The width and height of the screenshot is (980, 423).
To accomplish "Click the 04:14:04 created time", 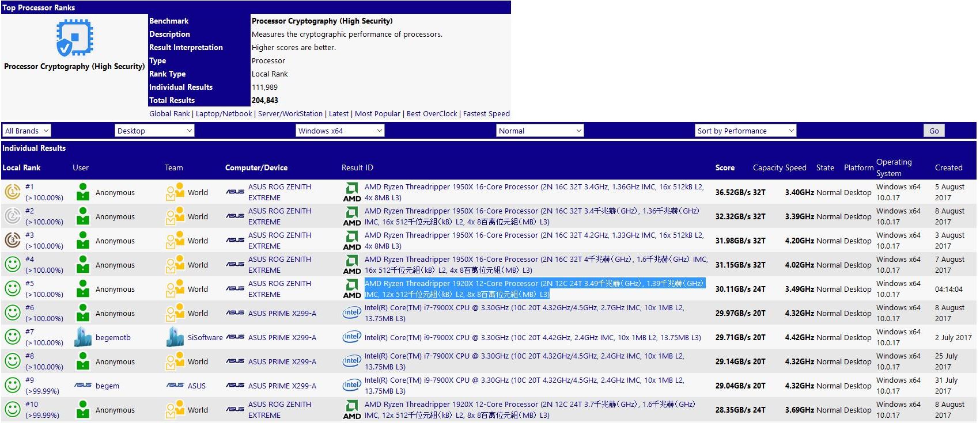I will (x=949, y=289).
